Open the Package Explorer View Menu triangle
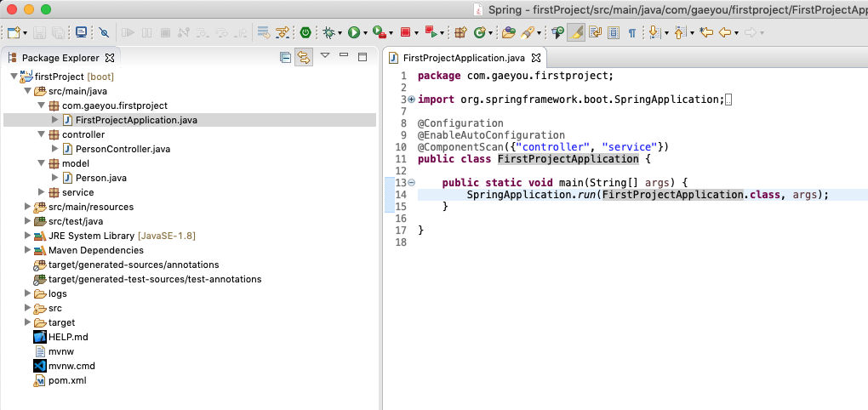Screen dimensions: 868x410 click(325, 54)
